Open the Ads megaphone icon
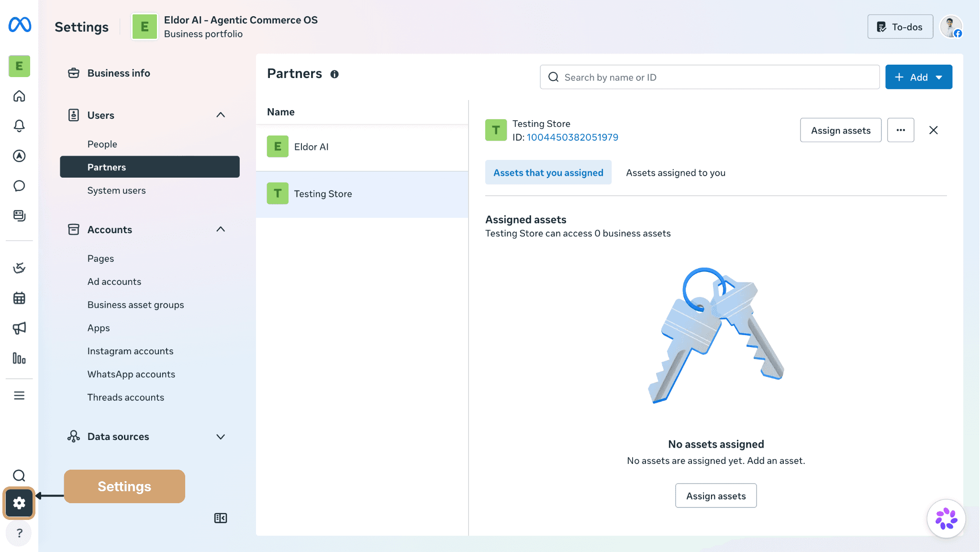Image resolution: width=980 pixels, height=552 pixels. 19,328
